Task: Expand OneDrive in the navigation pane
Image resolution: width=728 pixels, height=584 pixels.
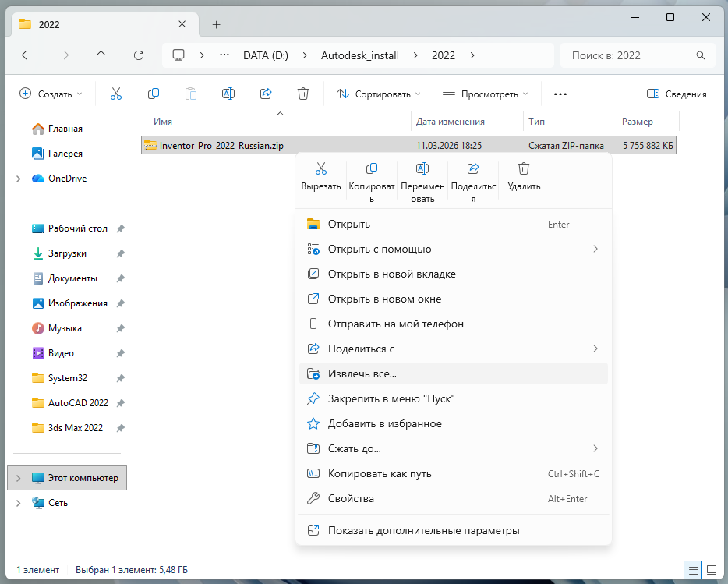Action: (19, 179)
